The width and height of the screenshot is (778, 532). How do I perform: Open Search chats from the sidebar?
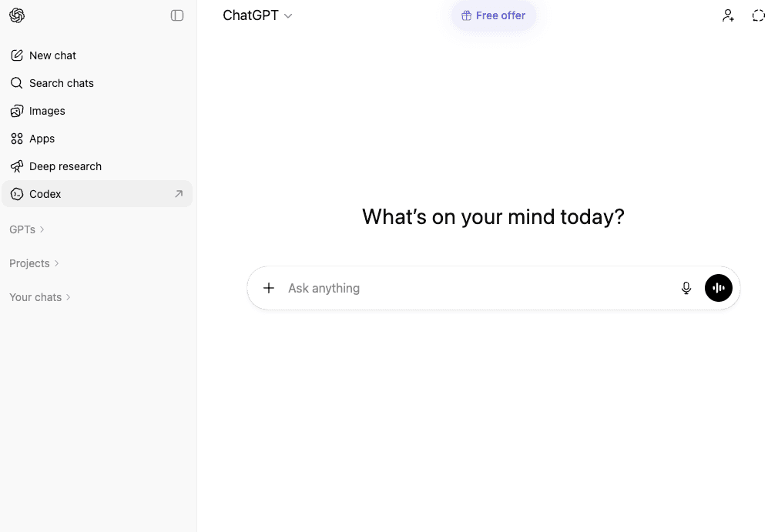click(61, 83)
